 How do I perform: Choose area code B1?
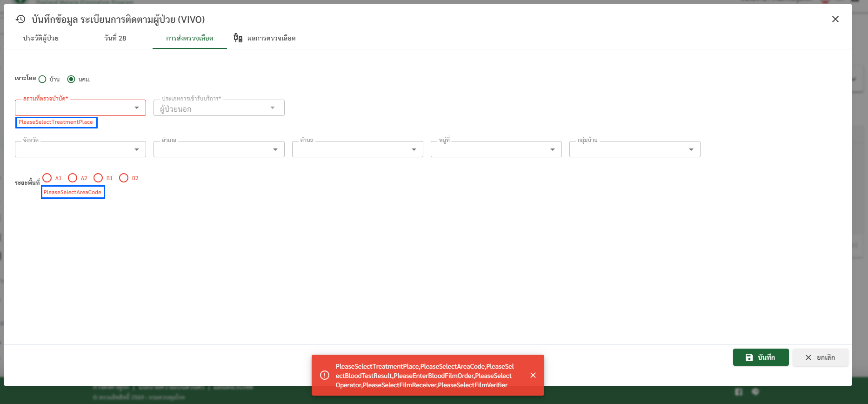98,178
